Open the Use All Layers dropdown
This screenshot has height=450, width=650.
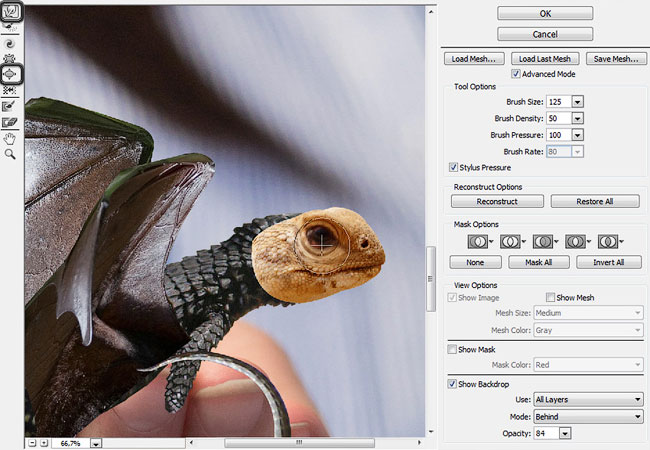click(x=588, y=399)
